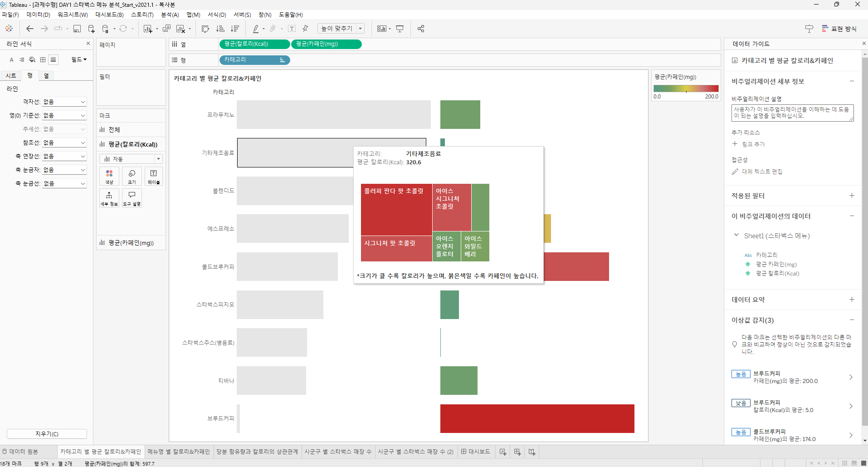
Task: Open the 분석(A) menu
Action: coord(170,15)
